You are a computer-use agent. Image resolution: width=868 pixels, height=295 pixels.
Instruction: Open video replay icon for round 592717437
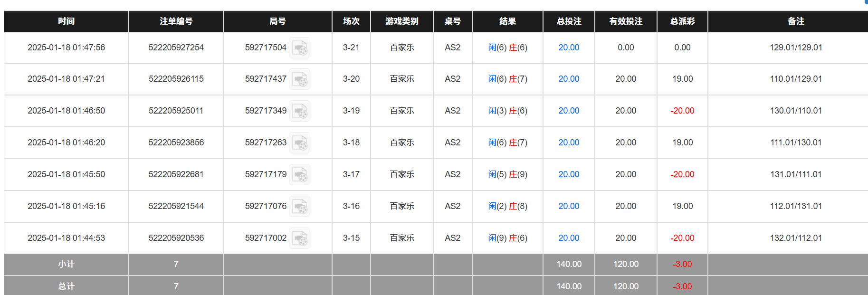pos(300,79)
